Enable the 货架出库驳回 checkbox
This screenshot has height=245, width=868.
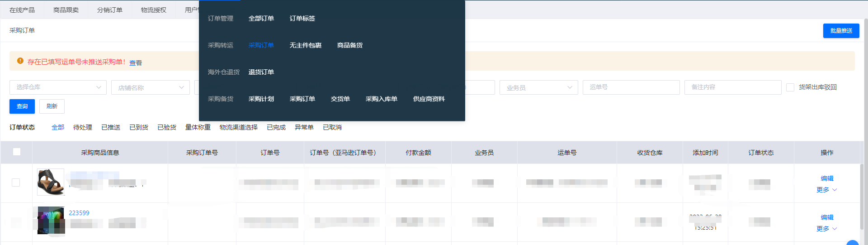click(x=790, y=87)
